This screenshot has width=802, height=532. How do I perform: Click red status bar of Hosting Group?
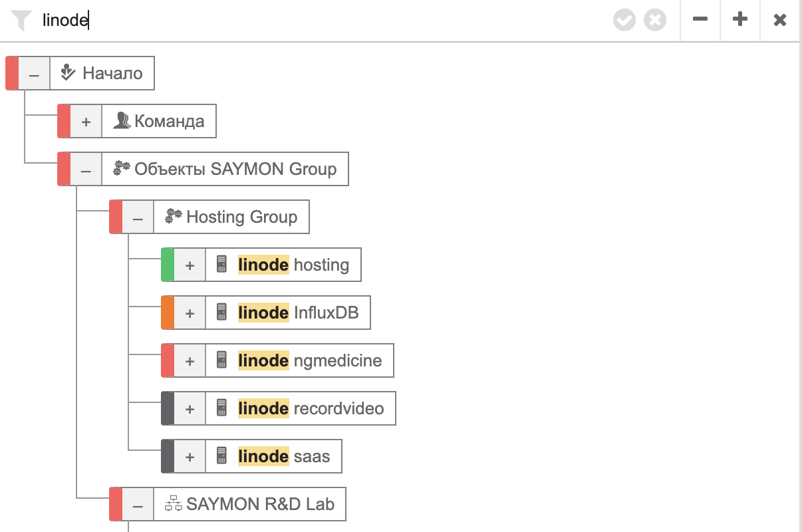coord(116,217)
